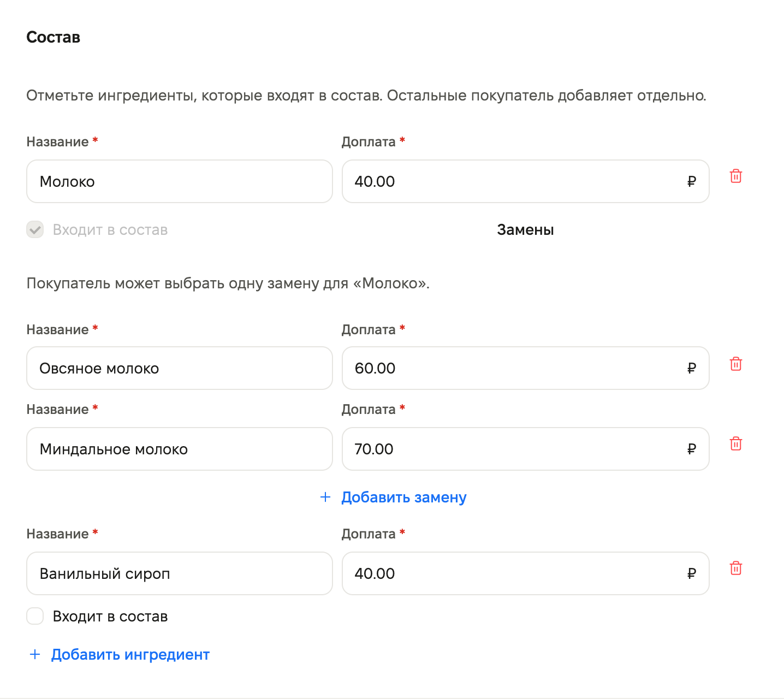Edit the 70.00 surcharge field
The image size is (784, 699).
tap(525, 449)
